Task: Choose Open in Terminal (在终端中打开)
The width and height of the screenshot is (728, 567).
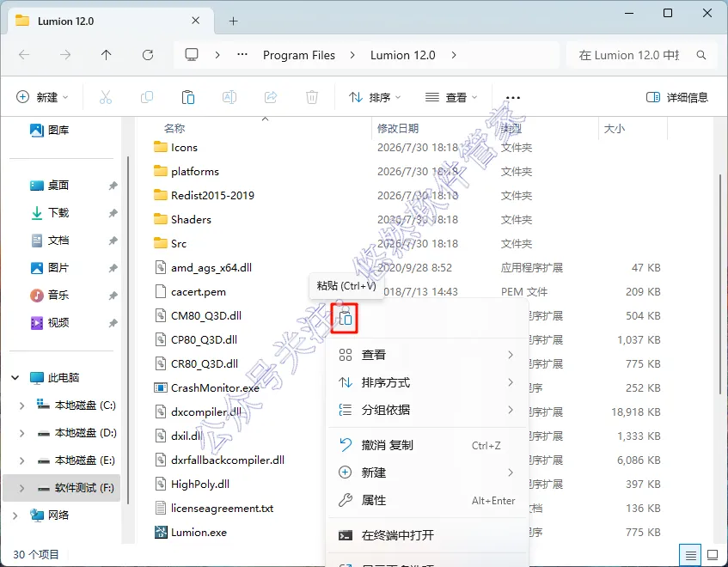Action: 426,535
